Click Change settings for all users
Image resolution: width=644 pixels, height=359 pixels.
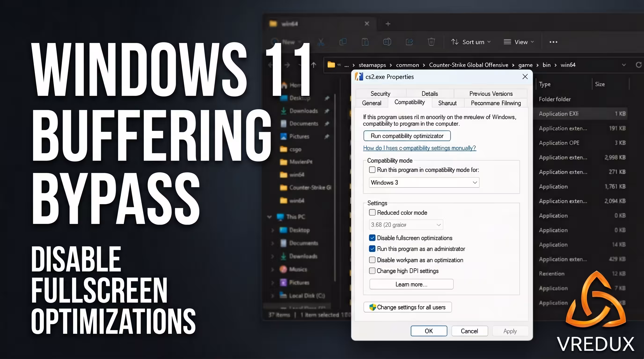click(407, 307)
